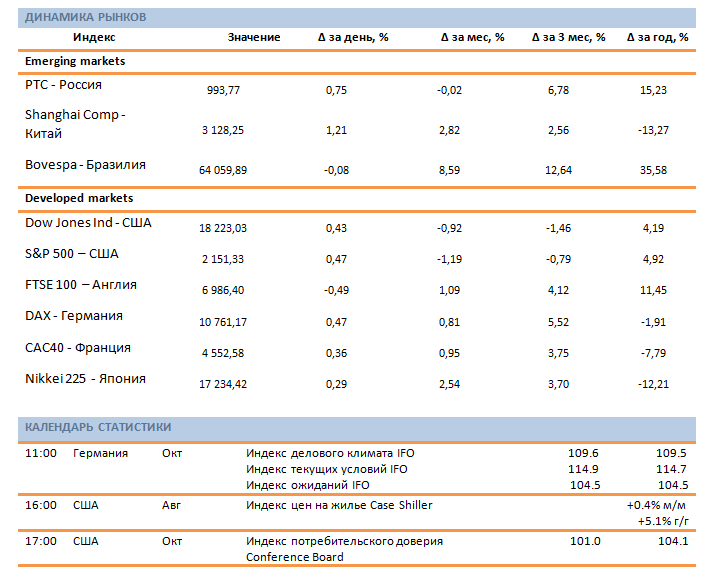Select the Bovespa - Бразилия index name
Screen dimensions: 713x582
[x=85, y=164]
